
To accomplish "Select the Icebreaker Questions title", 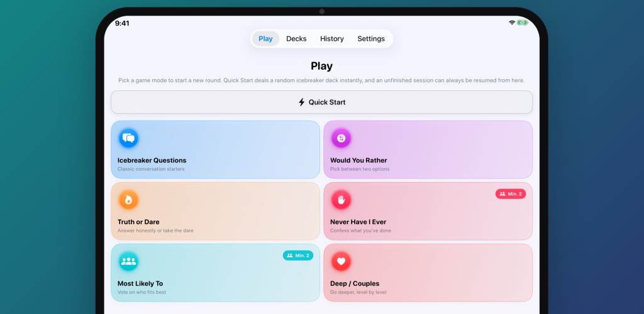I will coord(152,160).
